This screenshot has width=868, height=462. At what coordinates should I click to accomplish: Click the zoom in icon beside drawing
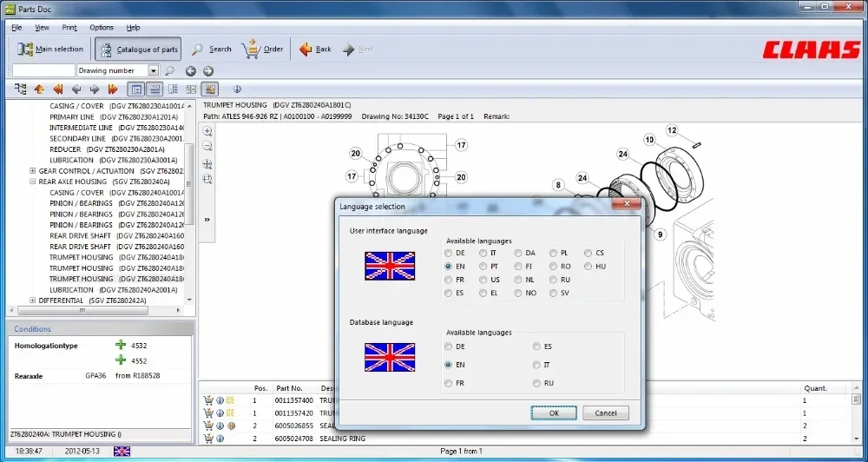point(207,132)
